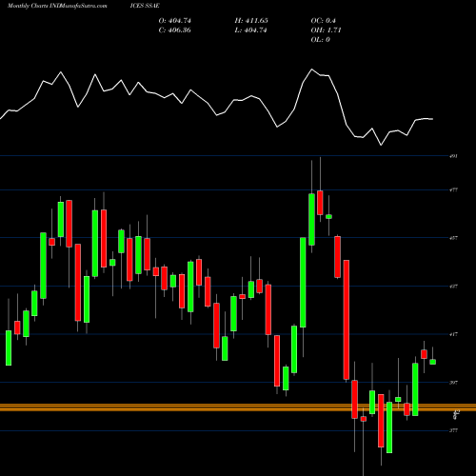Click the 'OH: 1.71' reading
The height and width of the screenshot is (476, 476).
(326, 30)
